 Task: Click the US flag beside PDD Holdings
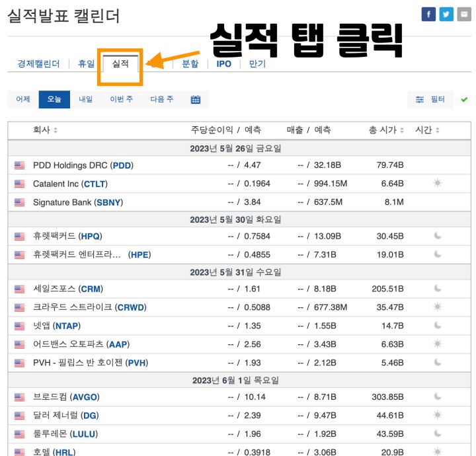[19, 165]
